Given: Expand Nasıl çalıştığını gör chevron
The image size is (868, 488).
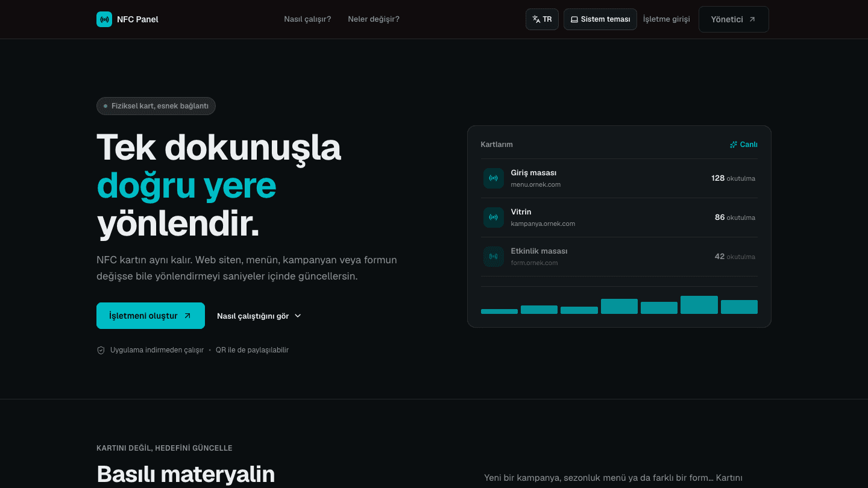Looking at the screenshot, I should pos(298,316).
